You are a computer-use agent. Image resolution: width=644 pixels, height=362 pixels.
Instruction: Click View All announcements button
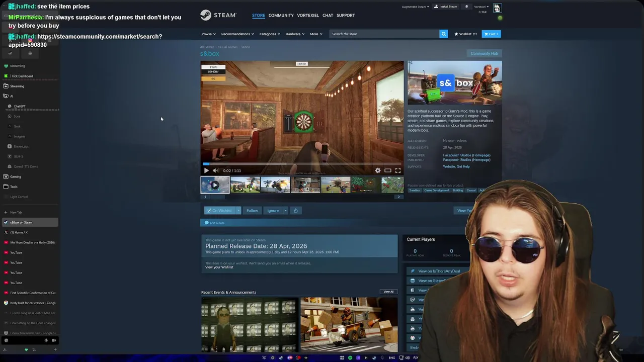(388, 292)
